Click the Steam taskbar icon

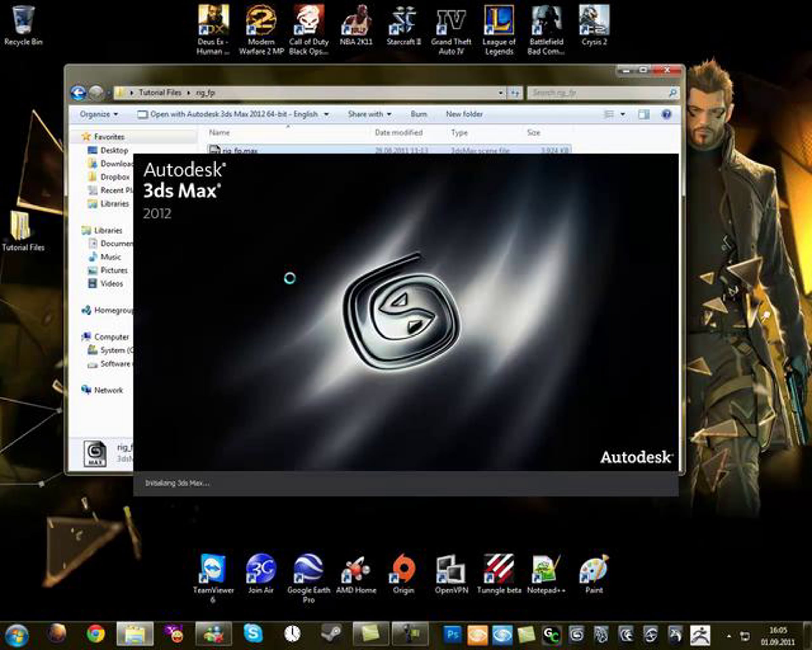pyautogui.click(x=332, y=634)
